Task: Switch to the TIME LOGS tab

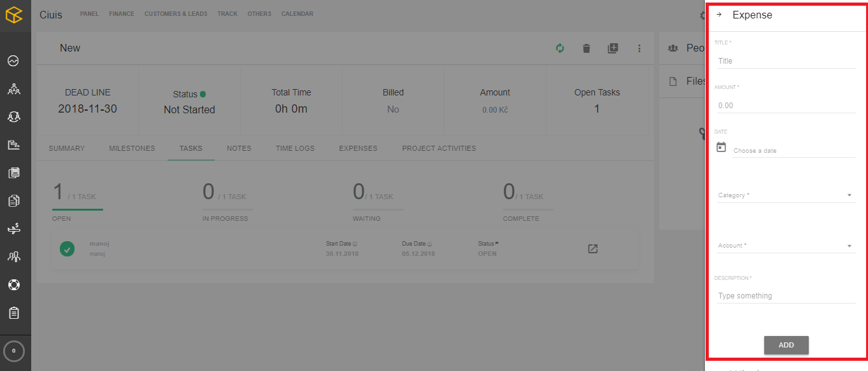Action: [295, 148]
